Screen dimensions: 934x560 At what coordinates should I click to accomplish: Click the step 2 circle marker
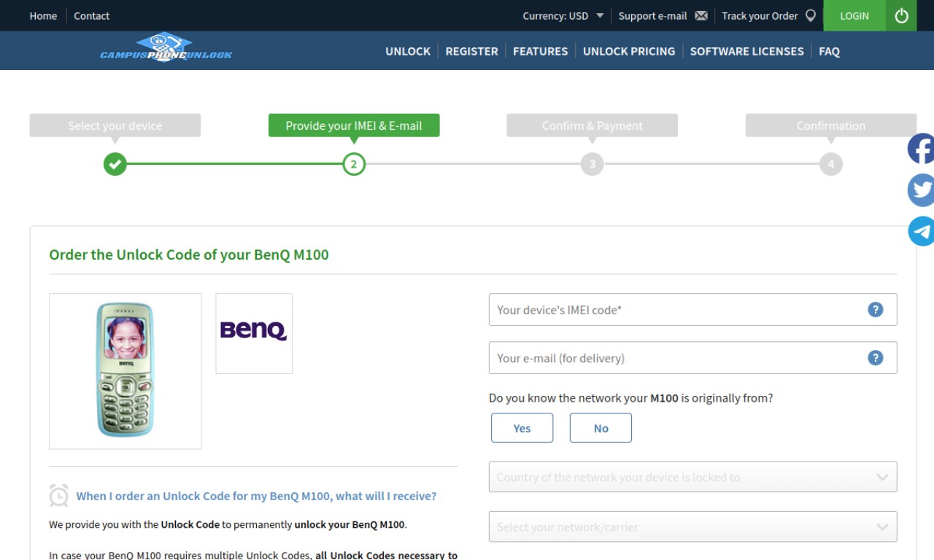pos(354,164)
